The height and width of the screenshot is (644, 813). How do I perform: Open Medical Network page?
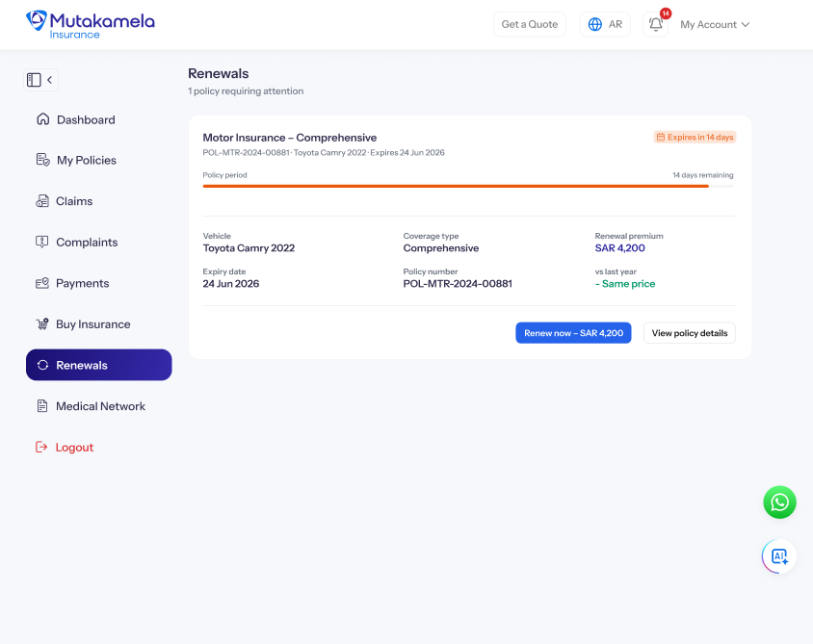(x=98, y=406)
